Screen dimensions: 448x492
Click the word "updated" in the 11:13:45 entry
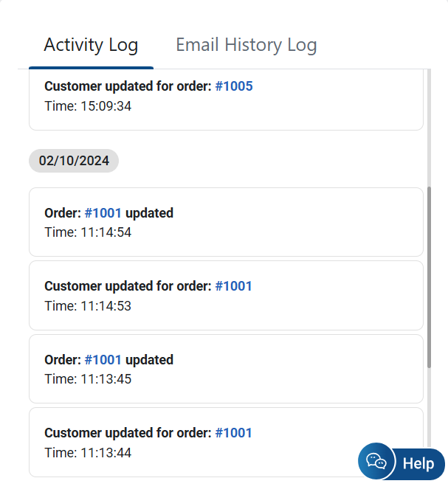pos(149,360)
